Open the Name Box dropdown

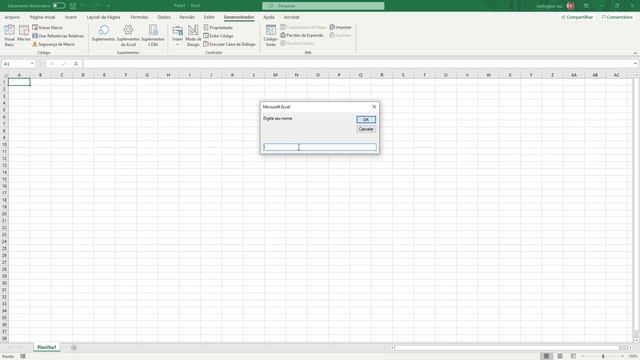32,64
